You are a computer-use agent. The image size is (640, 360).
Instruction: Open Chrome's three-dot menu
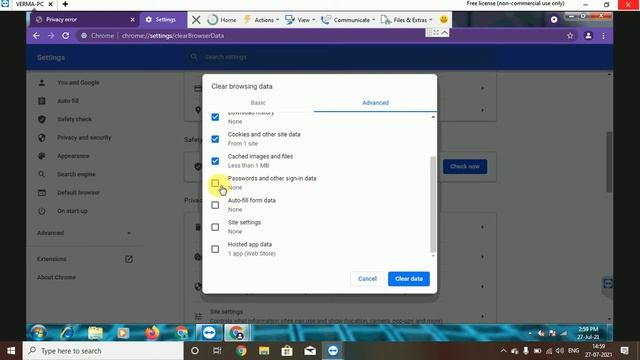pyautogui.click(x=603, y=36)
